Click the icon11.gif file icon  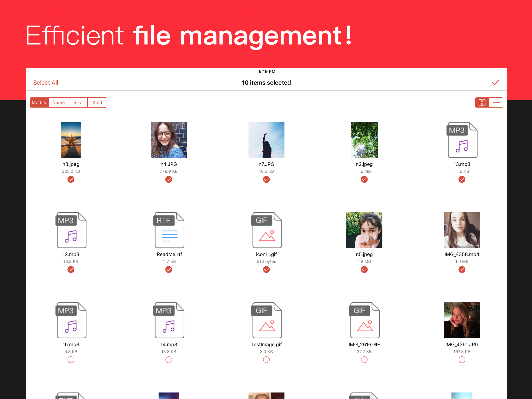[266, 230]
